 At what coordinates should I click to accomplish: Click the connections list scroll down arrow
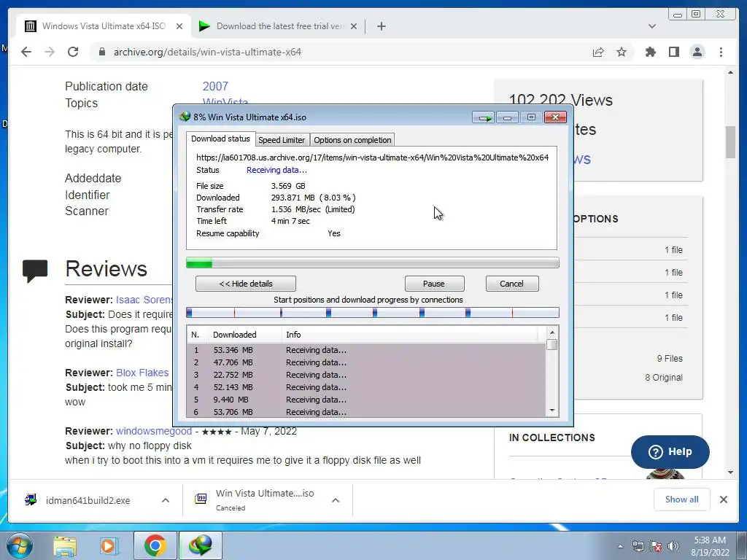point(552,411)
